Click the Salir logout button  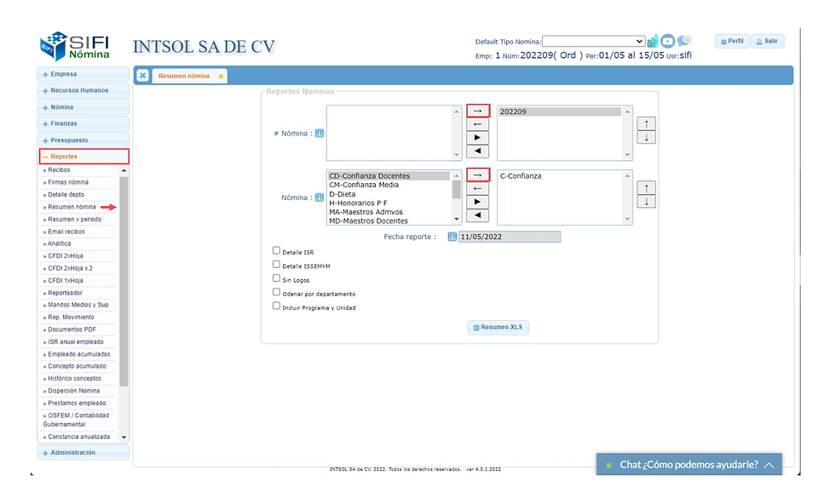point(768,41)
